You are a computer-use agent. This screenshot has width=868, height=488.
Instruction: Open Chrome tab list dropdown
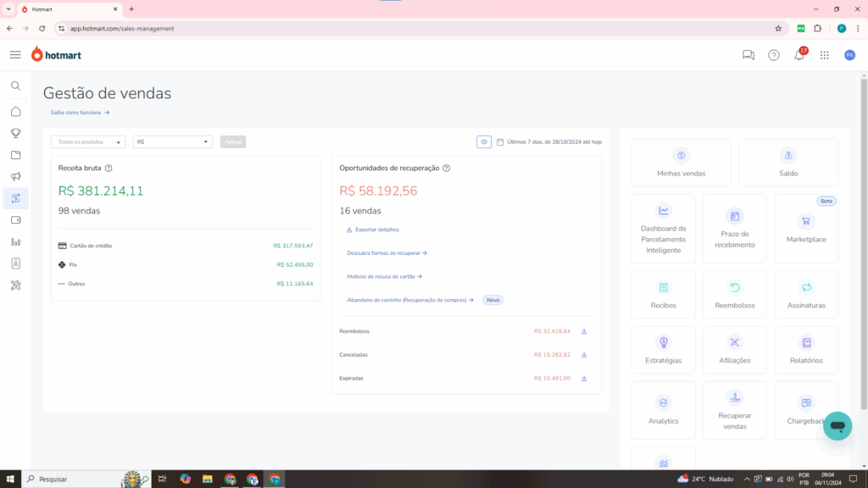(x=8, y=8)
